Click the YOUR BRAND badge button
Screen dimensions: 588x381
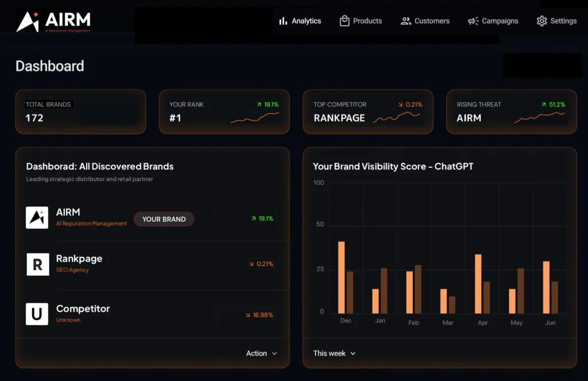tap(164, 219)
